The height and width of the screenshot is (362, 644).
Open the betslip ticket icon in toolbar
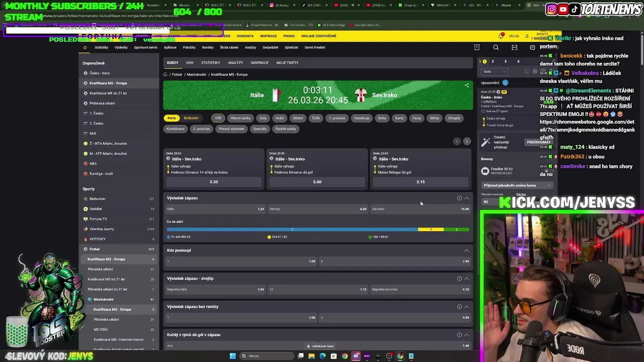click(477, 47)
